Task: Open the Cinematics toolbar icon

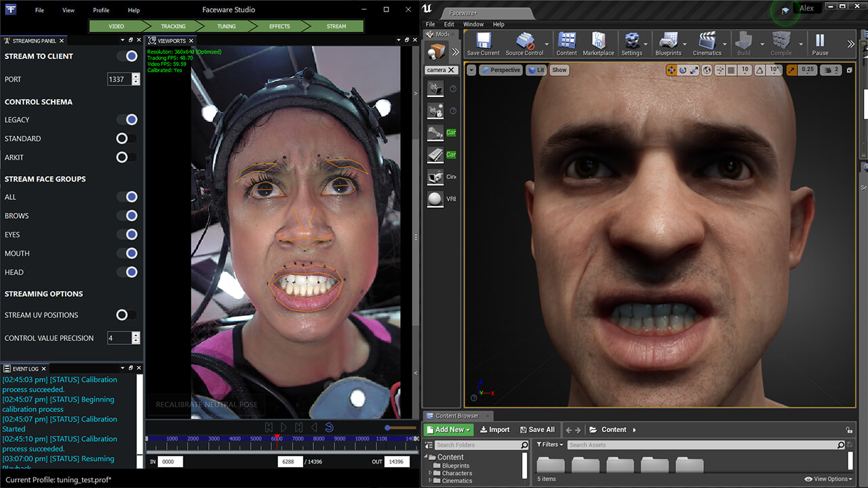Action: pos(707,44)
